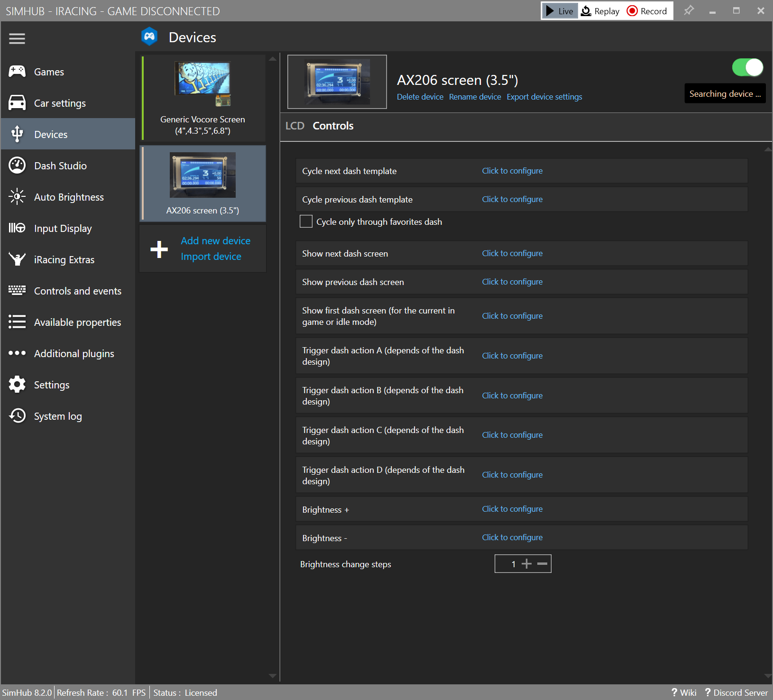Click the blue Devices header logo
This screenshot has height=700, width=773.
pos(149,37)
